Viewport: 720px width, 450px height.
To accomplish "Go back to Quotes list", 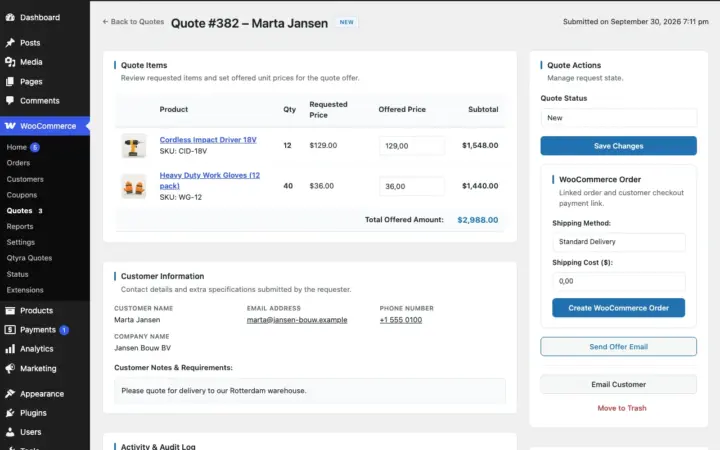I will click(x=133, y=22).
